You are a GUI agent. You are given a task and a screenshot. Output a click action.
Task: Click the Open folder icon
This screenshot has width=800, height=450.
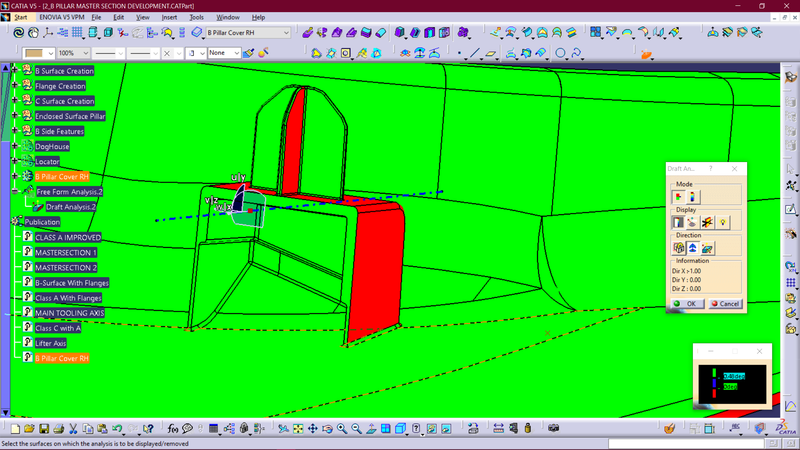click(x=29, y=429)
